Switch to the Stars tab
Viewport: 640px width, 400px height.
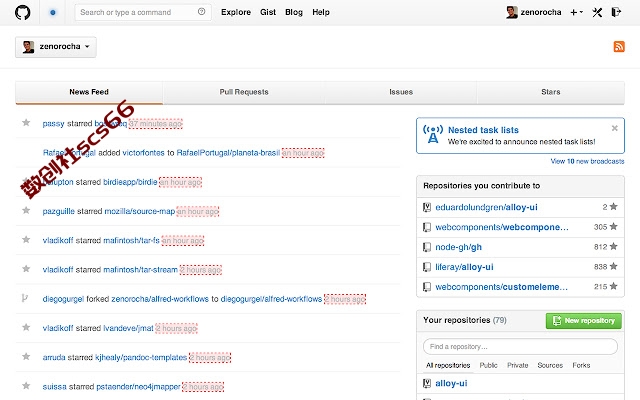point(551,92)
